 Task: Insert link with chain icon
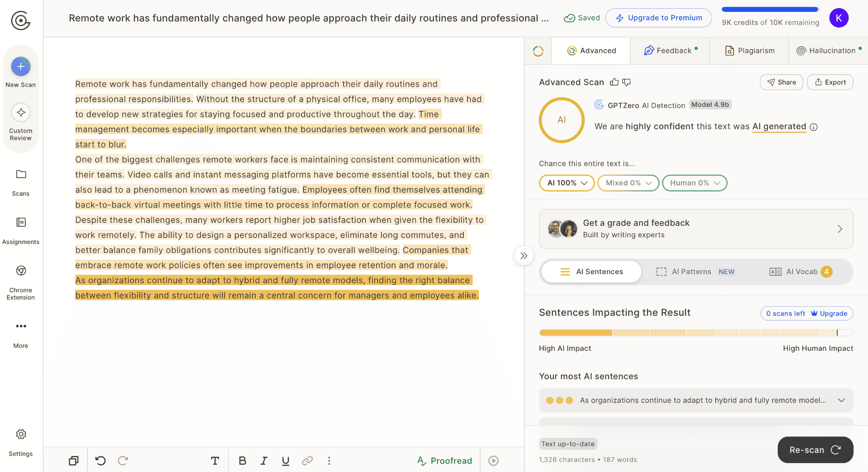[307, 461]
